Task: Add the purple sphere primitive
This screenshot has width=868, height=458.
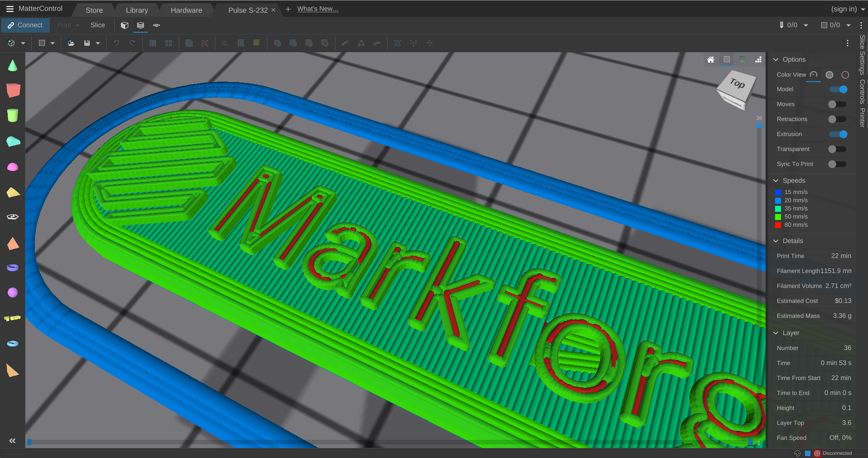Action: click(x=13, y=292)
